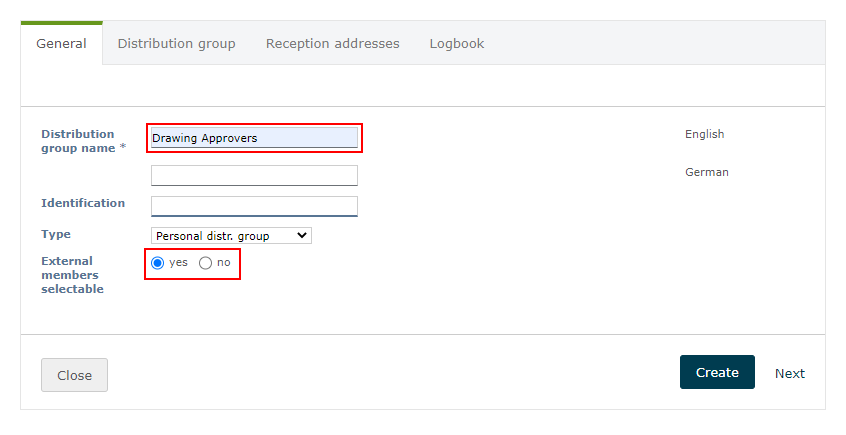Click the English distribution group name field
This screenshot has height=435, width=846.
click(254, 138)
